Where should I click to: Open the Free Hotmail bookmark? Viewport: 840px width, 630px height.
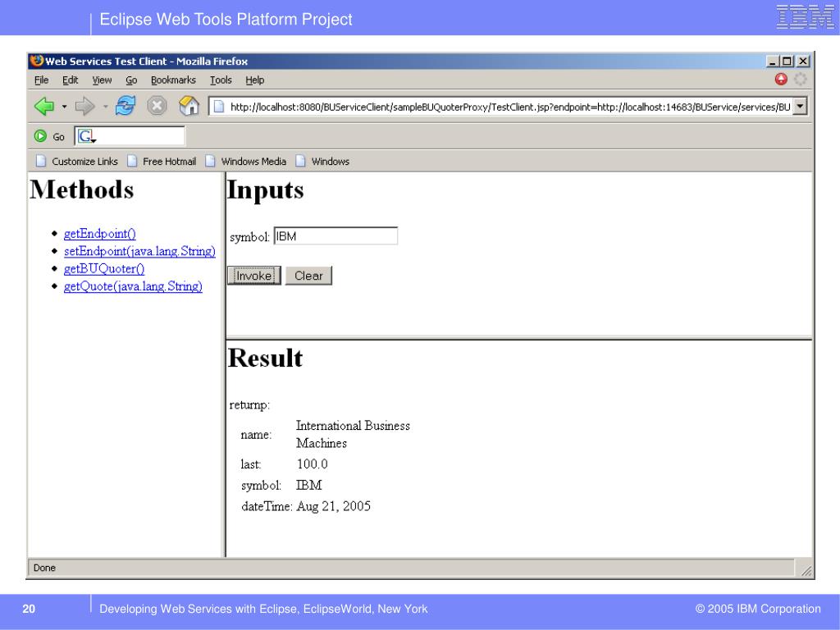tap(162, 162)
